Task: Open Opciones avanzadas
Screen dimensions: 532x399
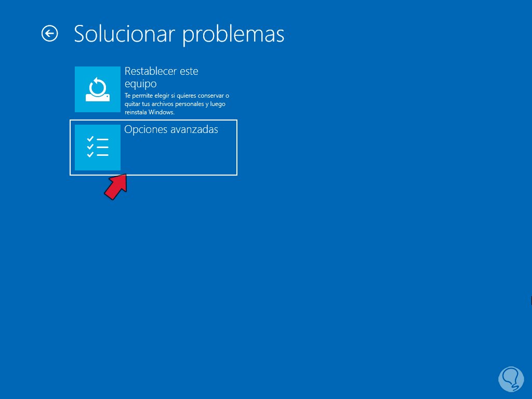Action: pos(171,129)
